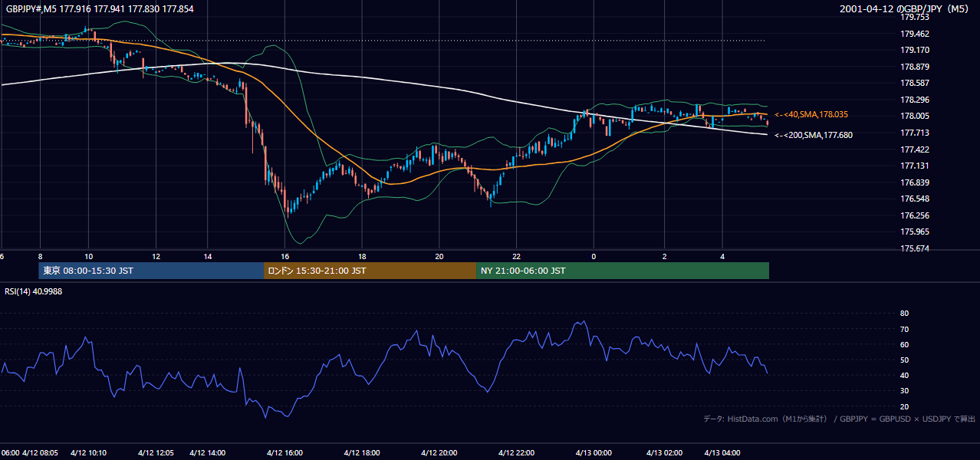Click price axis value 177.131
The height and width of the screenshot is (460, 980).
(x=914, y=166)
